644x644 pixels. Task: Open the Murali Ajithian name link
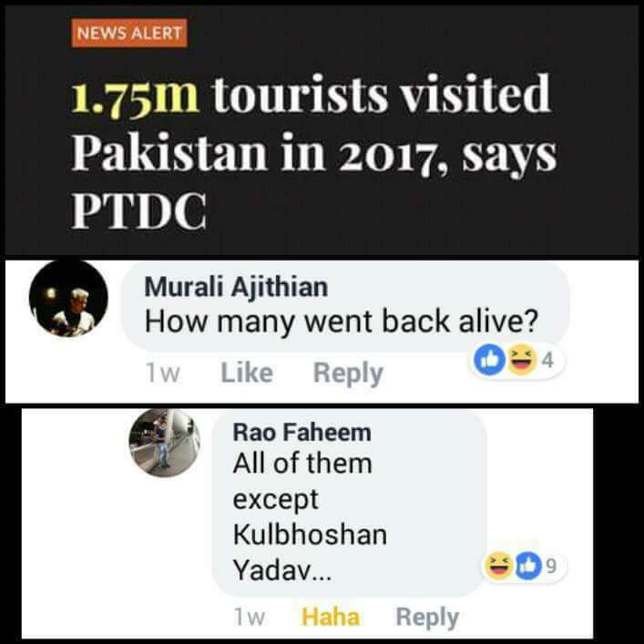click(236, 287)
